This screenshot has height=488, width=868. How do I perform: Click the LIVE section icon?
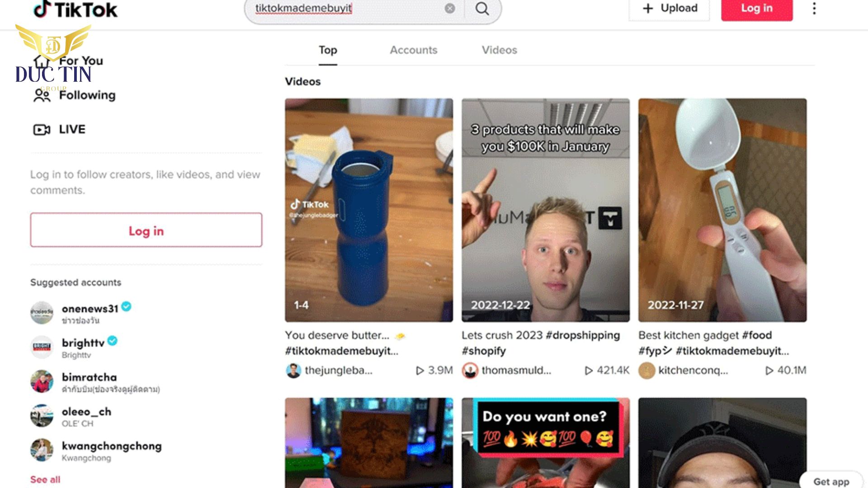coord(42,129)
